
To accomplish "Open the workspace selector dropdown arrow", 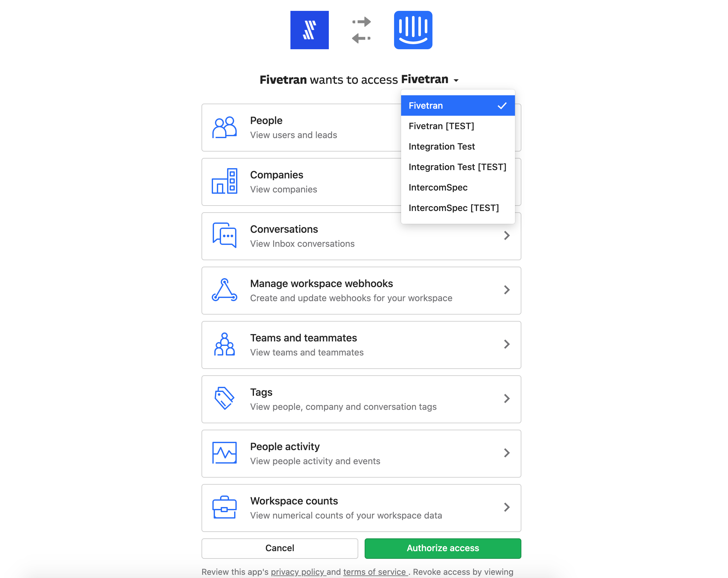I will pos(456,80).
